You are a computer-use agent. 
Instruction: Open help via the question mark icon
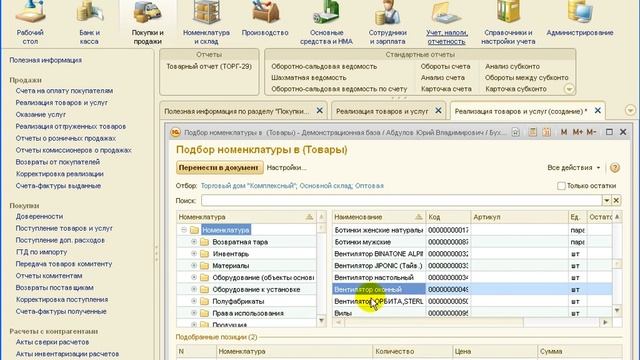coord(615,168)
